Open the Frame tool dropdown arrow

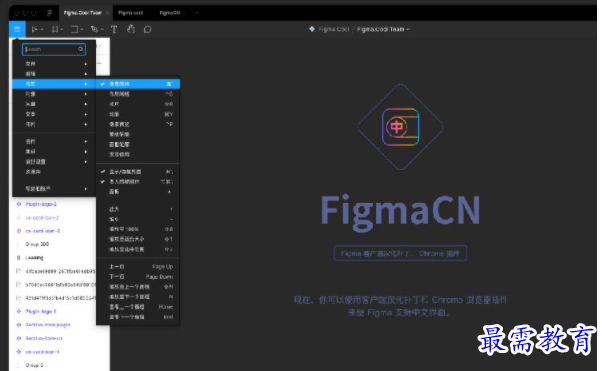[62, 30]
